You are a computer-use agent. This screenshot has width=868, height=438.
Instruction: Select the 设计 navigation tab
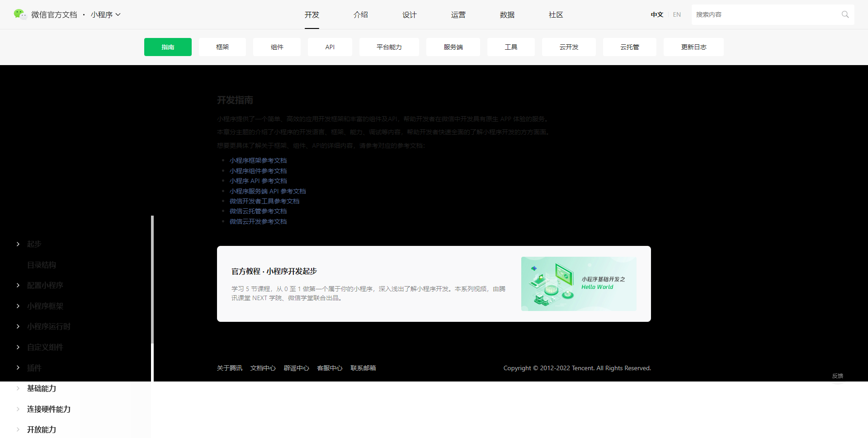point(410,14)
